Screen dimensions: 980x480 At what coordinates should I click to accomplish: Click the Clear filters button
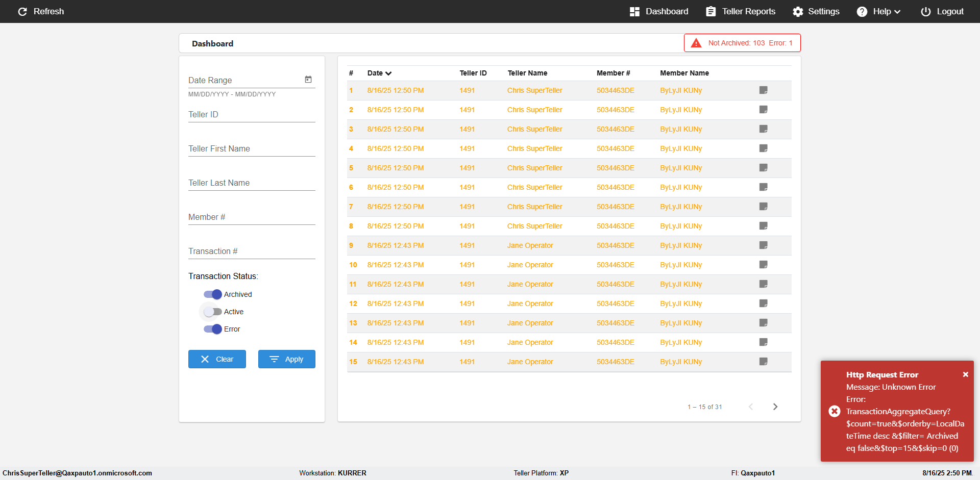click(x=217, y=359)
